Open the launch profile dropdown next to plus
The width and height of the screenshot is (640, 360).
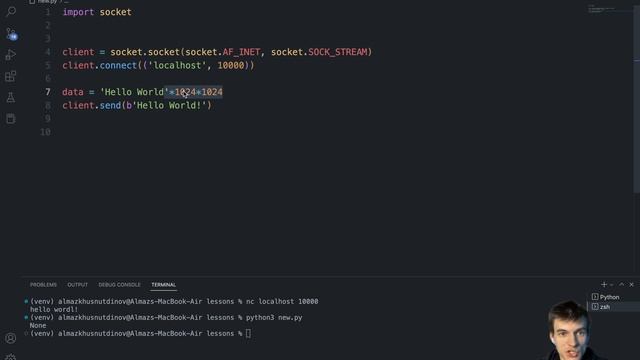[x=611, y=284]
